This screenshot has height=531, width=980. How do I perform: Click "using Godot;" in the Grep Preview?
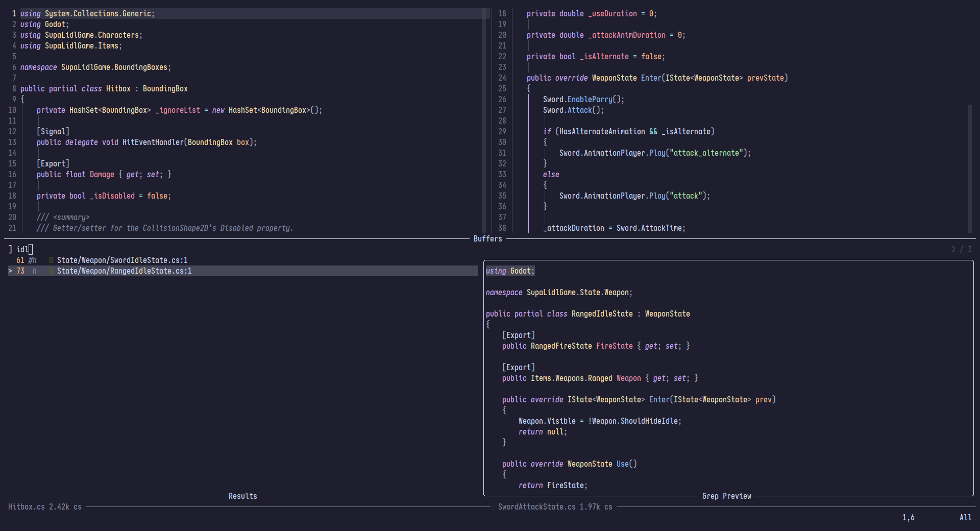point(510,271)
